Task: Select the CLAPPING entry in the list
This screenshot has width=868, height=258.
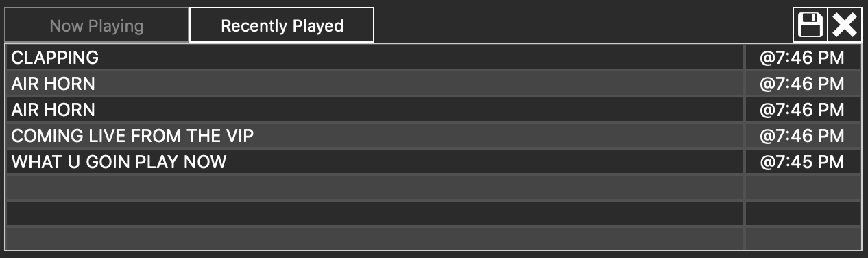Action: click(375, 58)
